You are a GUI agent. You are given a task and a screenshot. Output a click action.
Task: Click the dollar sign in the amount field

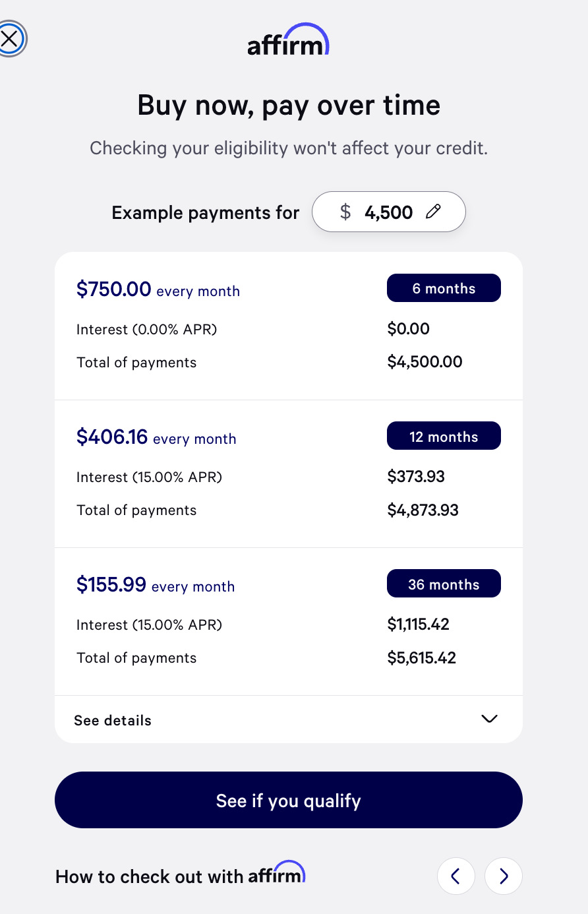[x=345, y=212]
